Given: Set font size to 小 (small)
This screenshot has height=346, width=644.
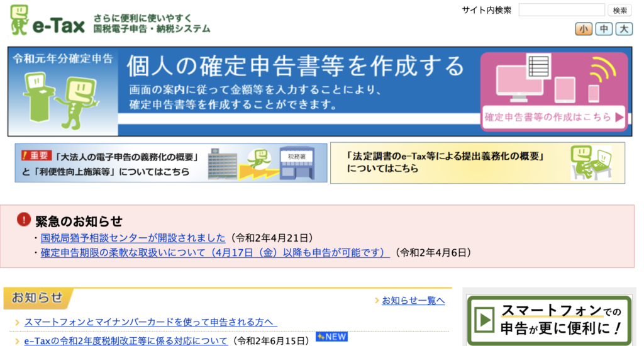Looking at the screenshot, I should (583, 29).
